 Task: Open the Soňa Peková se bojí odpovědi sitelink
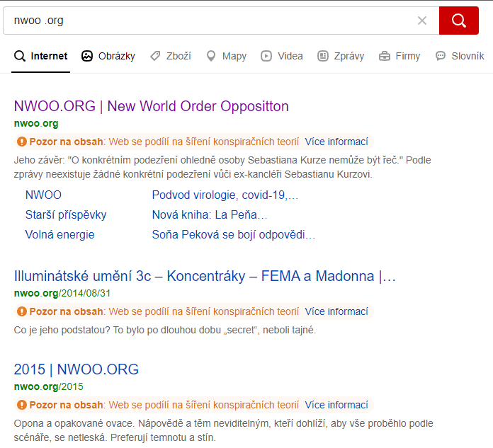234,235
